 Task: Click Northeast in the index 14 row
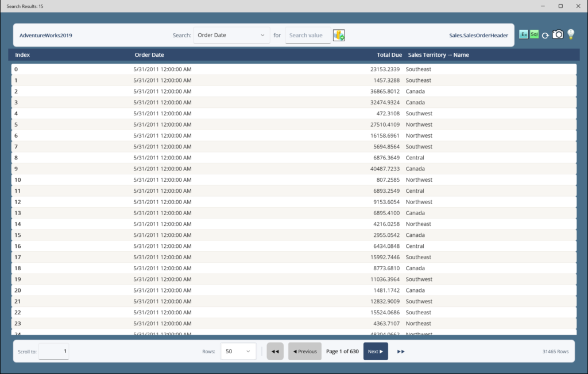(418, 224)
